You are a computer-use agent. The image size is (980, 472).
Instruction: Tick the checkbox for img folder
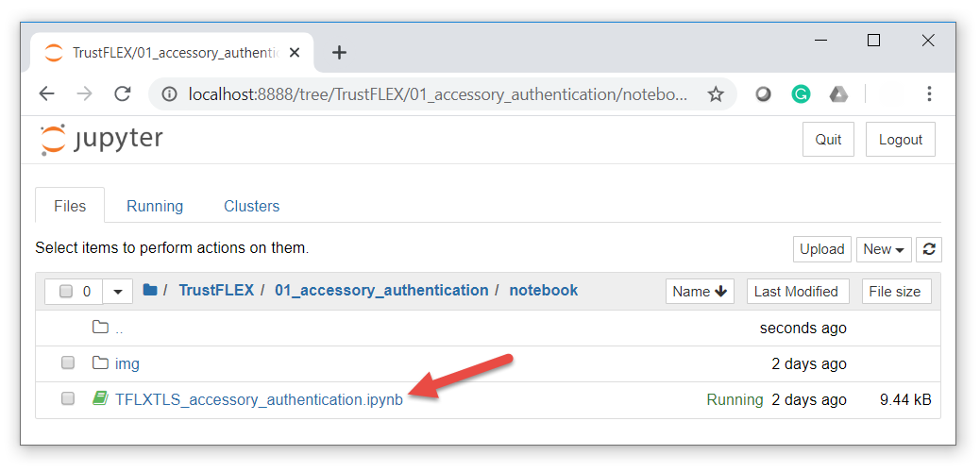[x=67, y=362]
